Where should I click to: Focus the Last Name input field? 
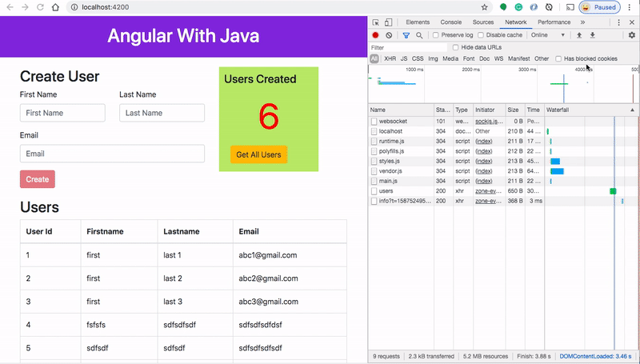pyautogui.click(x=162, y=113)
